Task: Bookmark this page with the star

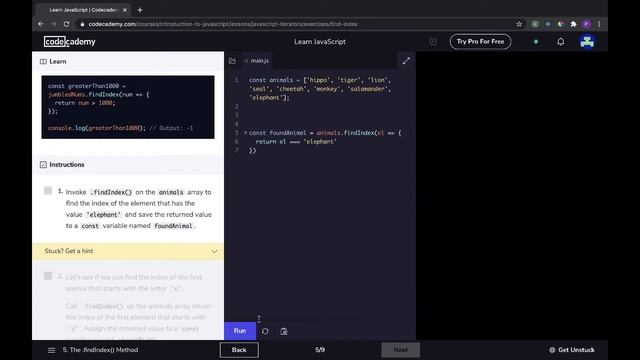Action: coord(519,24)
